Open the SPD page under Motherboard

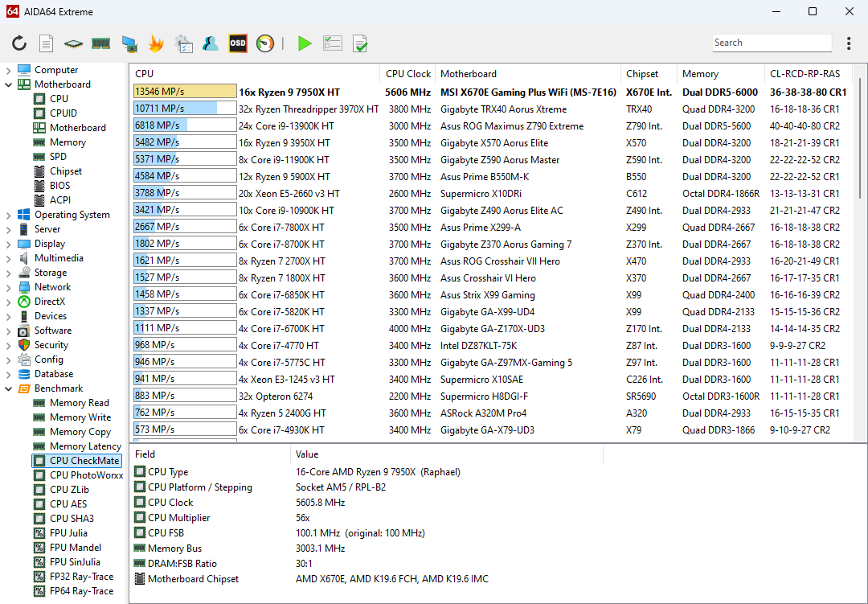(58, 157)
